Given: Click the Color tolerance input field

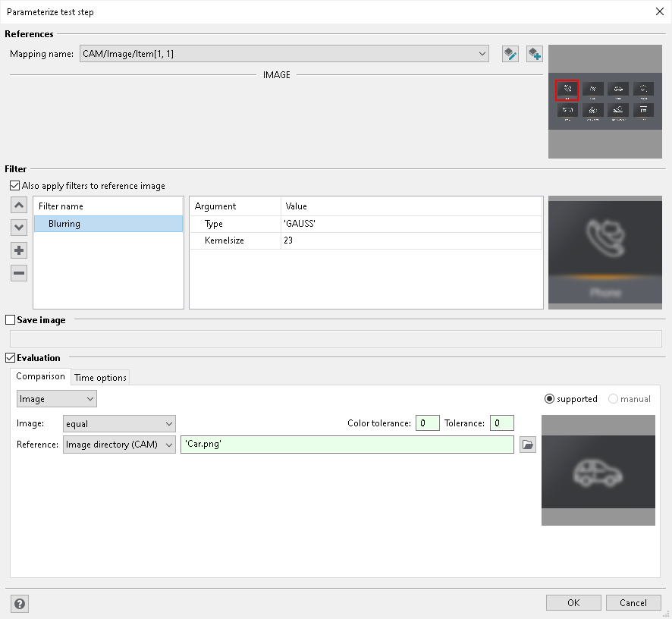Looking at the screenshot, I should click(427, 423).
